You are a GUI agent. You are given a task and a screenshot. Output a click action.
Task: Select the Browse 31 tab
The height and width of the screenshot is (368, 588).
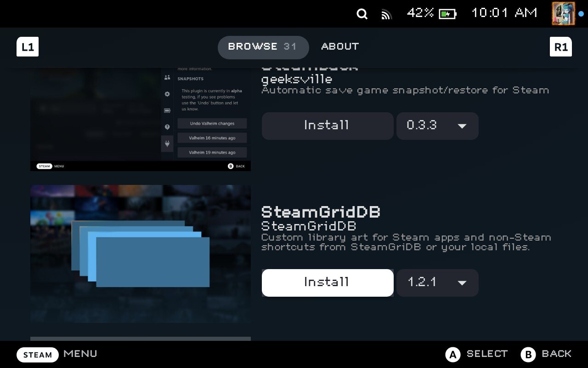point(263,47)
